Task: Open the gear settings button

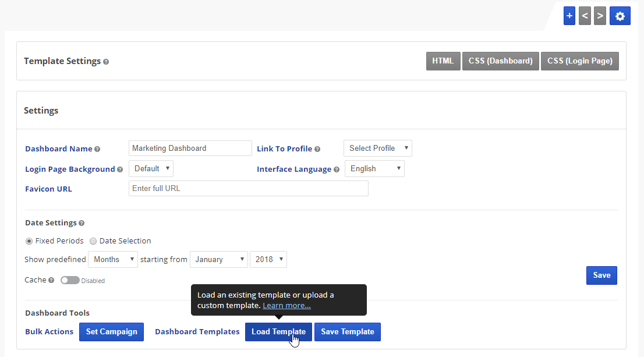Action: point(620,16)
